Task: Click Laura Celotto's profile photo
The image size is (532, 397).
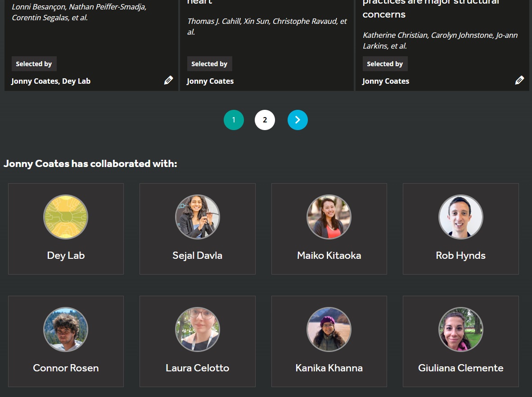Action: pos(197,329)
